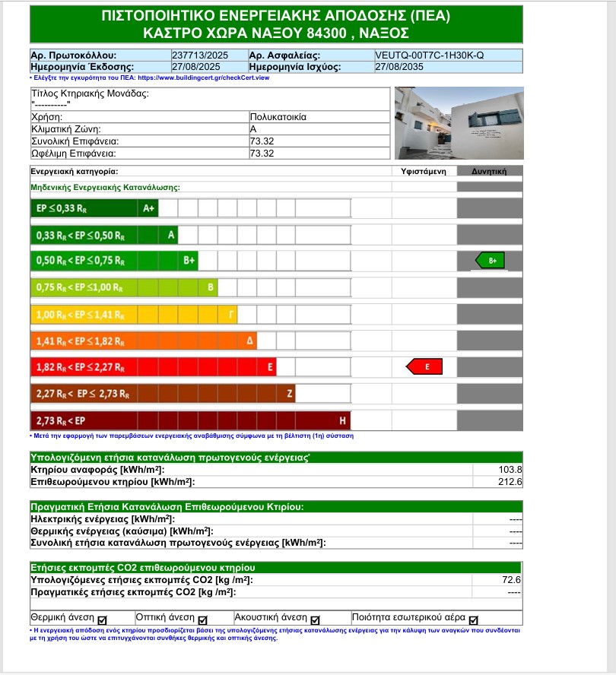616x675 pixels.
Task: Click the Z class label on brown bar
Action: point(290,394)
